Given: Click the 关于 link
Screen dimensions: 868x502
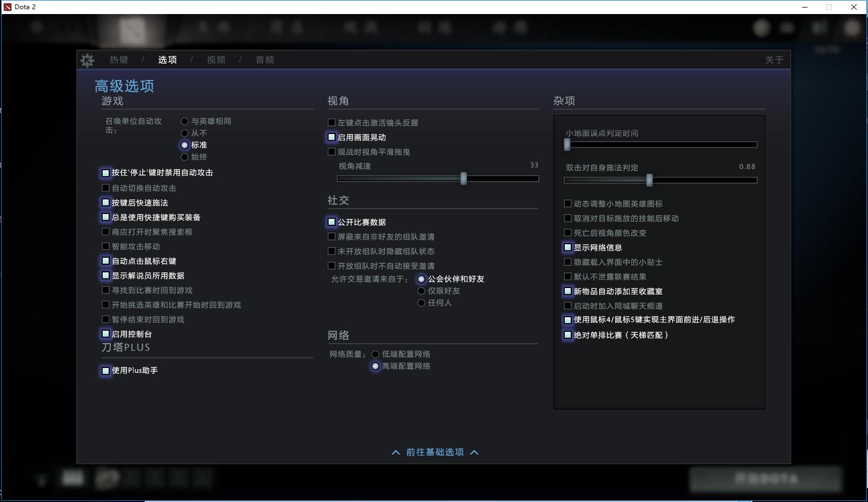Looking at the screenshot, I should pyautogui.click(x=776, y=60).
